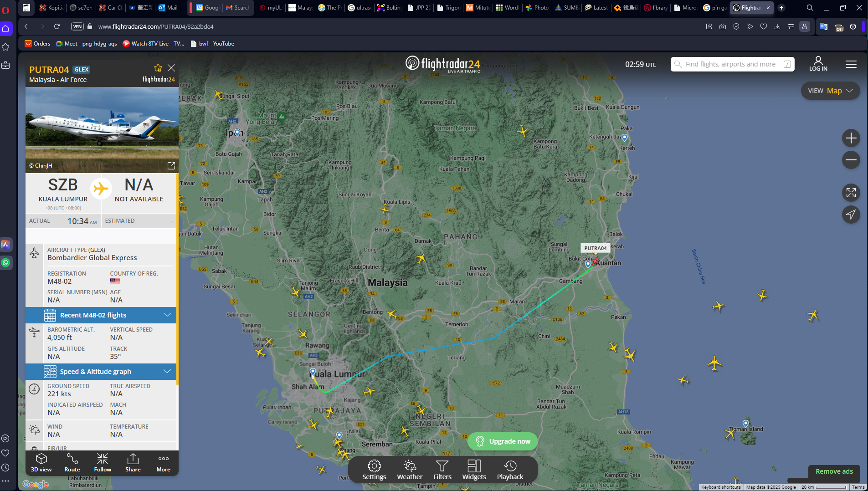Image resolution: width=868 pixels, height=491 pixels.
Task: Open the Orders bookmark
Action: 37,44
